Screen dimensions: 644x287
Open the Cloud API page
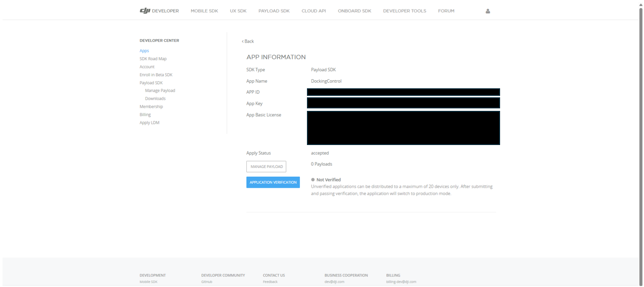tap(313, 11)
